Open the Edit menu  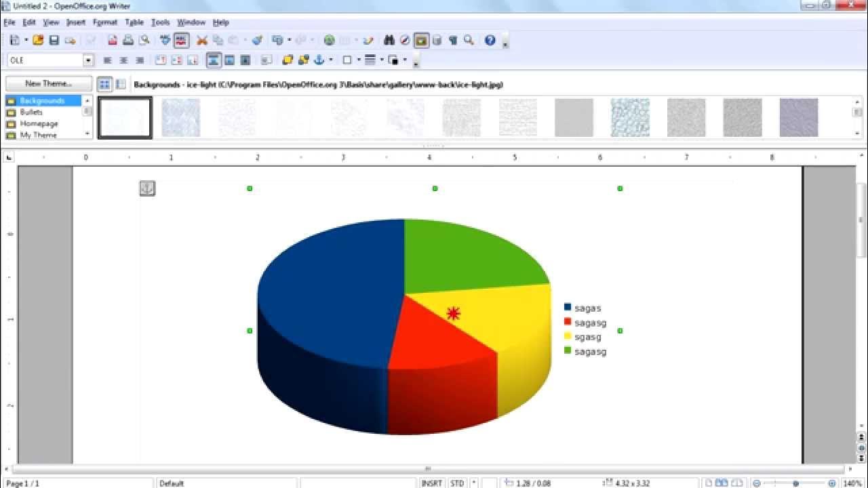click(29, 22)
